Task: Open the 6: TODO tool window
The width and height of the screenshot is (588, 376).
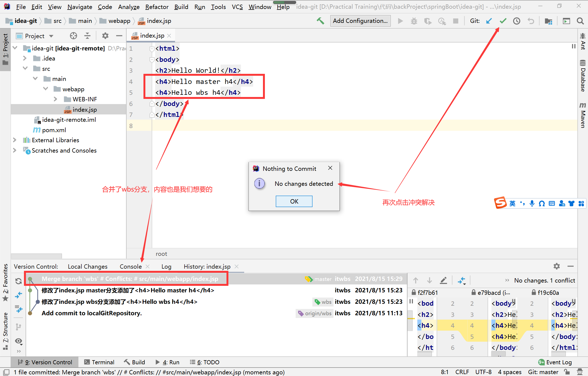Action: [x=205, y=362]
